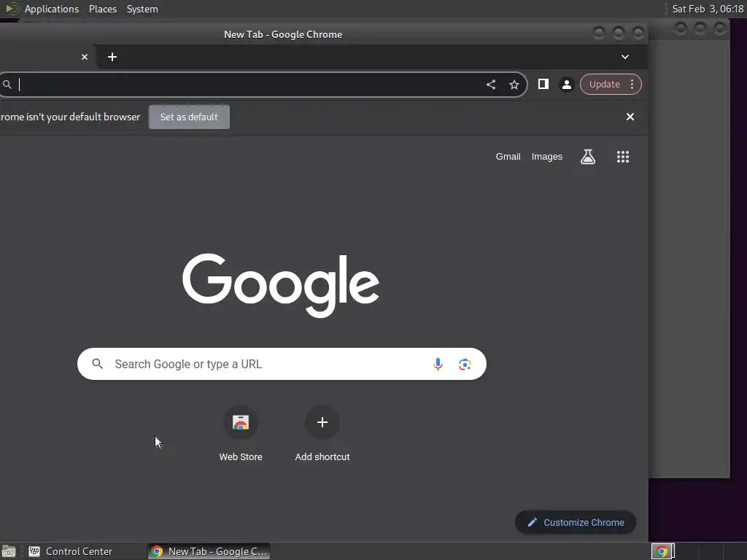Screen dimensions: 747x560
Task: Click the Update button in toolbar
Action: click(x=604, y=85)
